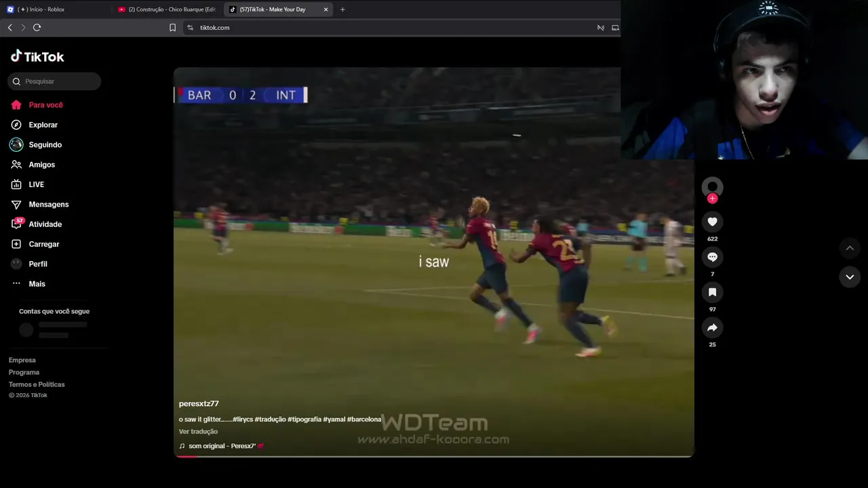The height and width of the screenshot is (488, 868).
Task: Click Ver tradução link
Action: point(198,432)
